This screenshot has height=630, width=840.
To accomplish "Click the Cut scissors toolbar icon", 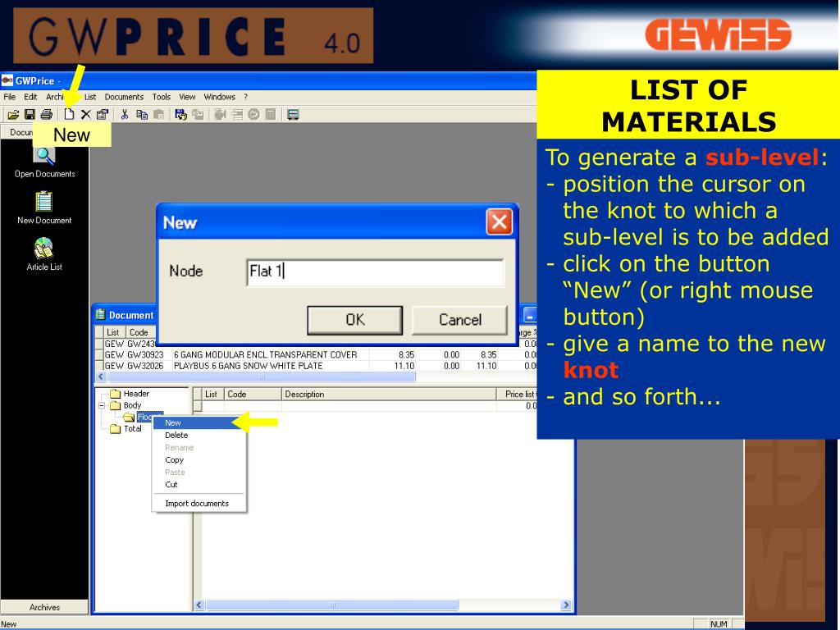I will coord(125,114).
